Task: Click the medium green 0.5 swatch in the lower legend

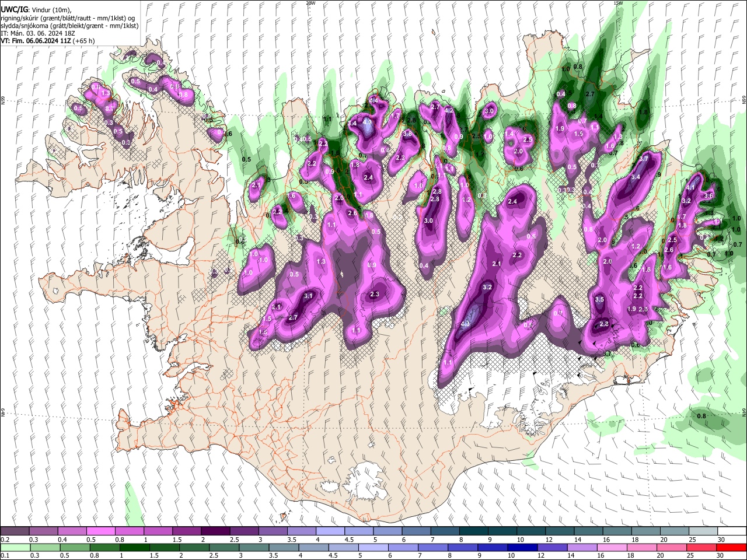Action: pos(75,547)
